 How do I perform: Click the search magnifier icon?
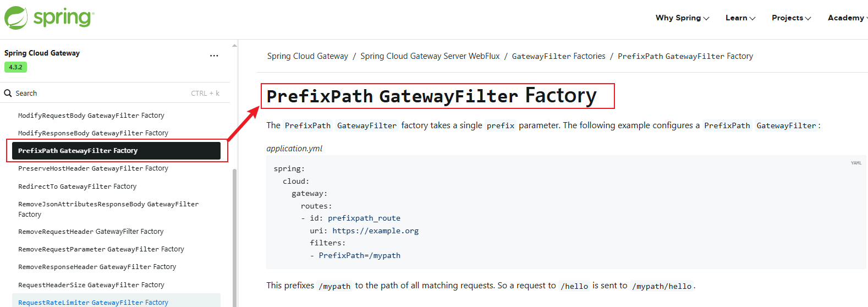[8, 93]
